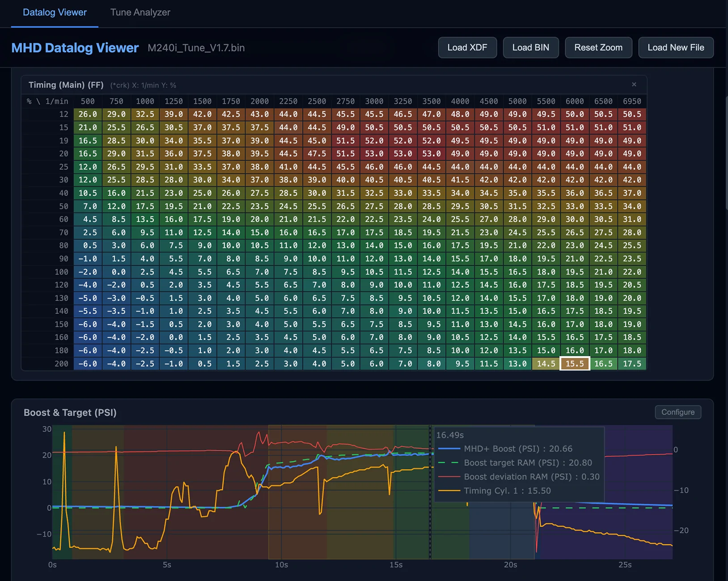Select highlighted 15.5 cell in row 200
This screenshot has height=581, width=728.
[x=575, y=363]
